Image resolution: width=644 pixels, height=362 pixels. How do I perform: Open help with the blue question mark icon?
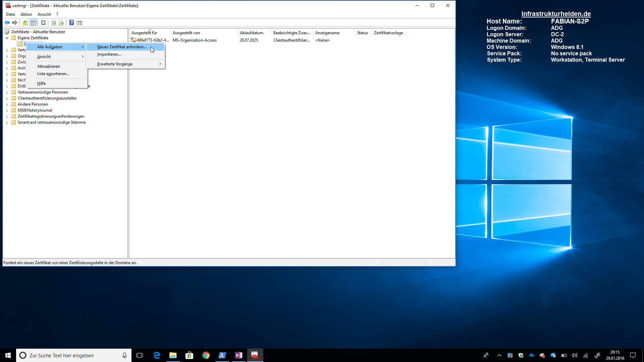(71, 23)
